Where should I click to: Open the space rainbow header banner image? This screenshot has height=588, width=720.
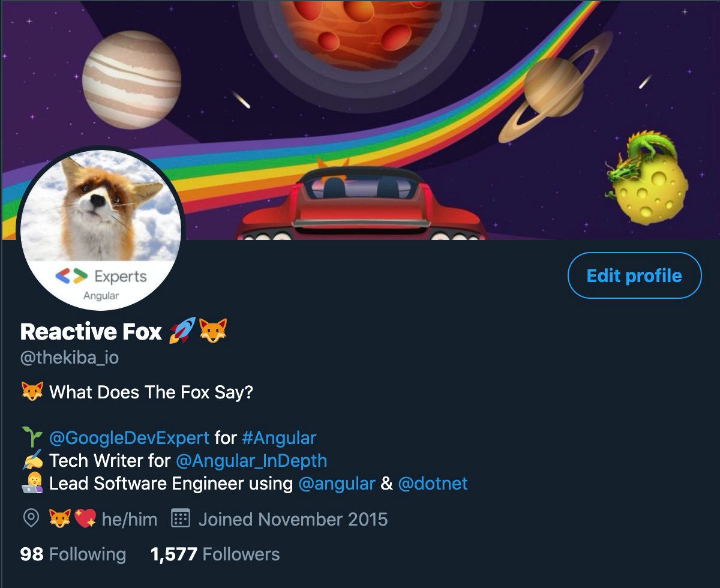coord(360,120)
